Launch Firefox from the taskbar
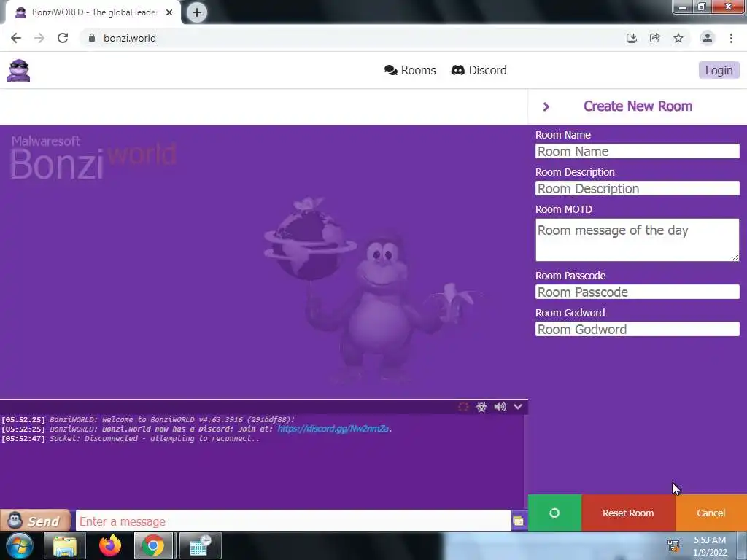 tap(110, 545)
